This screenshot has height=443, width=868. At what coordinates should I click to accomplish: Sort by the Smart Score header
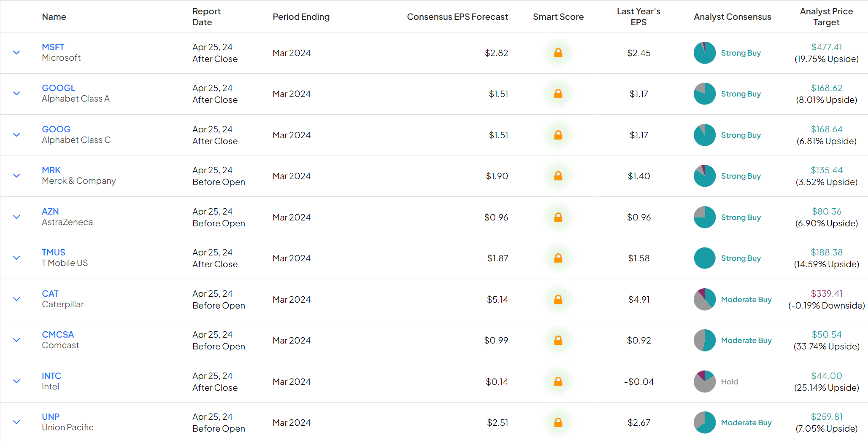[558, 17]
